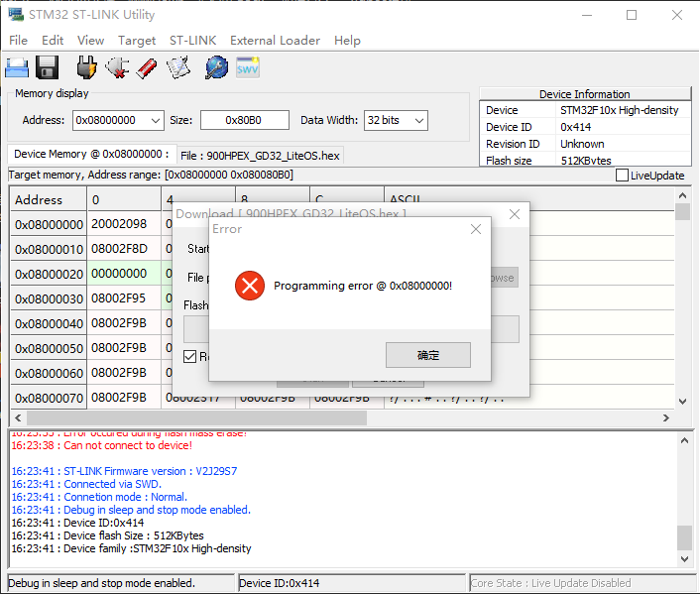700x594 pixels.
Task: Click memory table scroll down arrow
Action: click(682, 401)
